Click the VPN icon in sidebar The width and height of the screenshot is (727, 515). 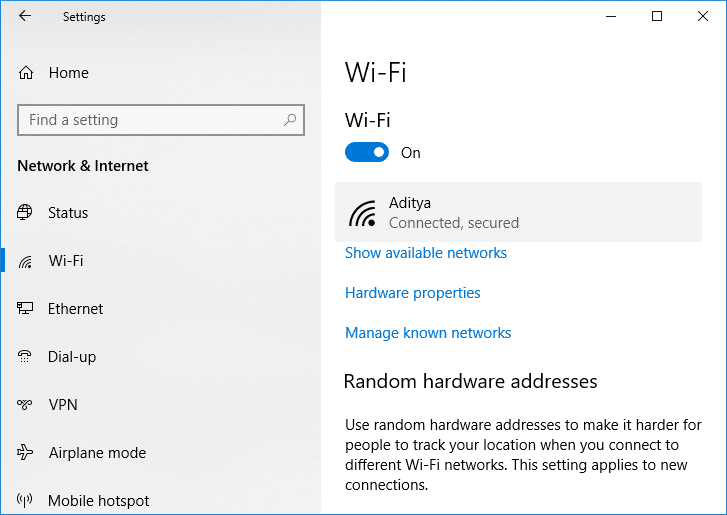click(x=26, y=405)
